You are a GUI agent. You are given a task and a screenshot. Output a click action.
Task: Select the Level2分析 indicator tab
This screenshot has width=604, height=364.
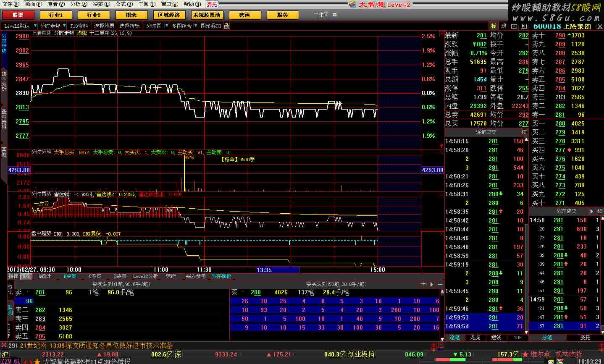tap(145, 276)
